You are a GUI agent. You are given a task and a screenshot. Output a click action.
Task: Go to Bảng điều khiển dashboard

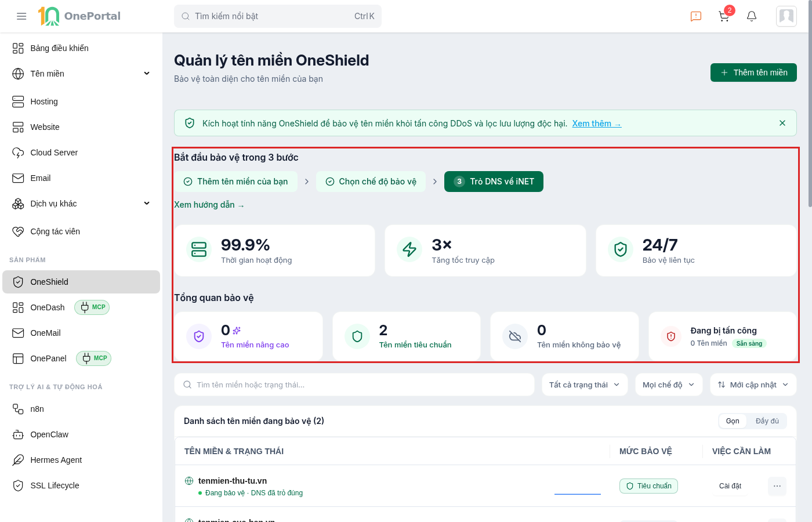coord(81,48)
